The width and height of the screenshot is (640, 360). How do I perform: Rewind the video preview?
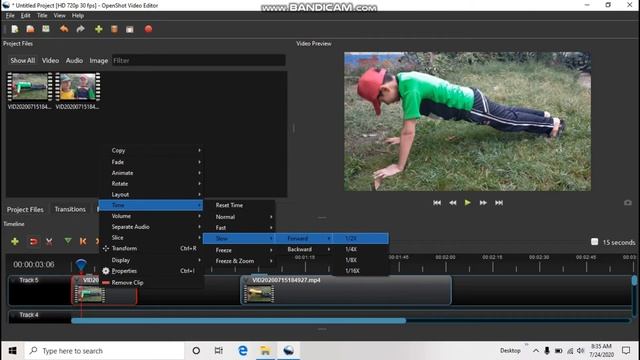pyautogui.click(x=453, y=203)
